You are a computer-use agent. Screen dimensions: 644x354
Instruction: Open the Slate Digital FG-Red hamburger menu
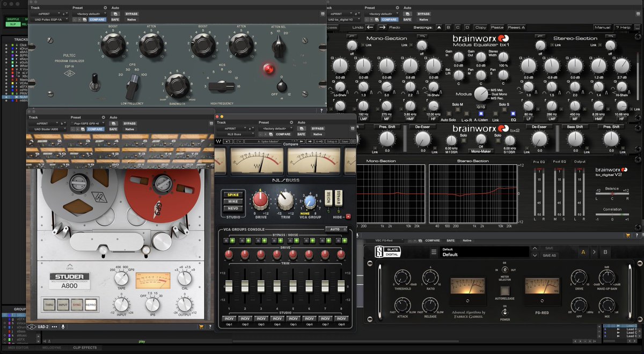pos(434,252)
